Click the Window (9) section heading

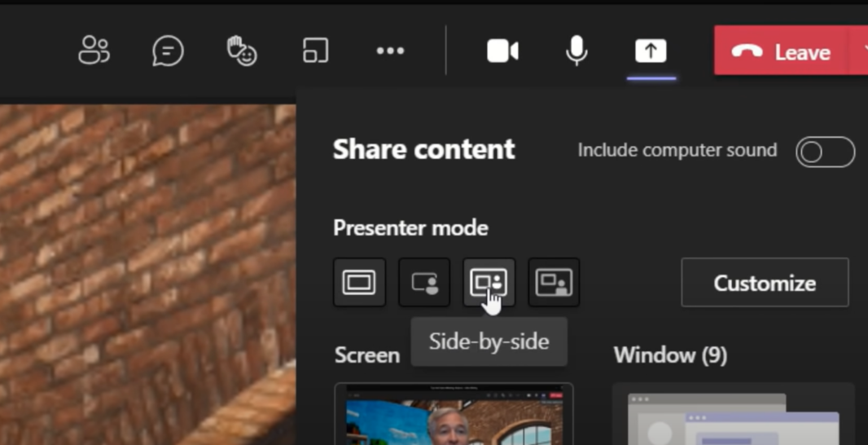(670, 355)
